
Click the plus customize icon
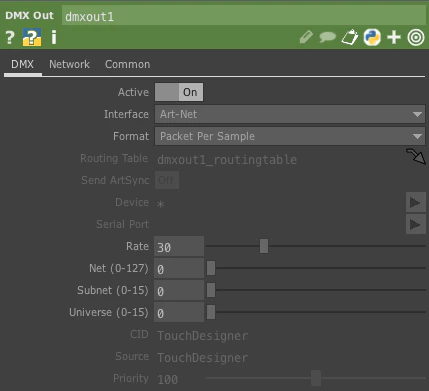click(394, 37)
